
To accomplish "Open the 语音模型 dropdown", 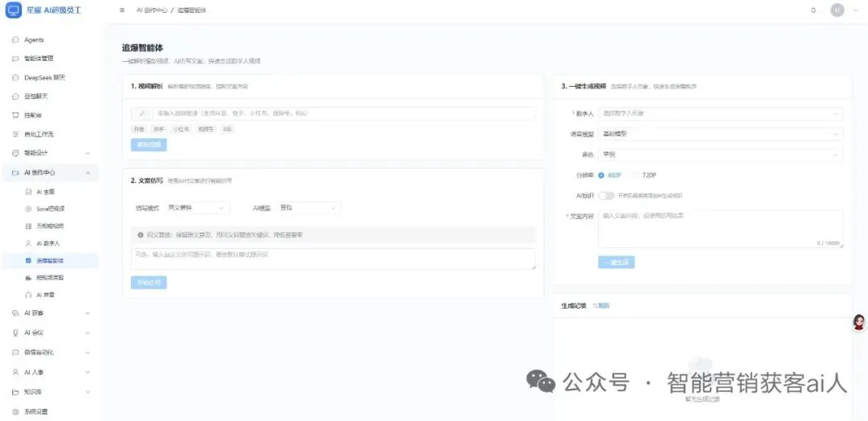I will click(x=720, y=134).
